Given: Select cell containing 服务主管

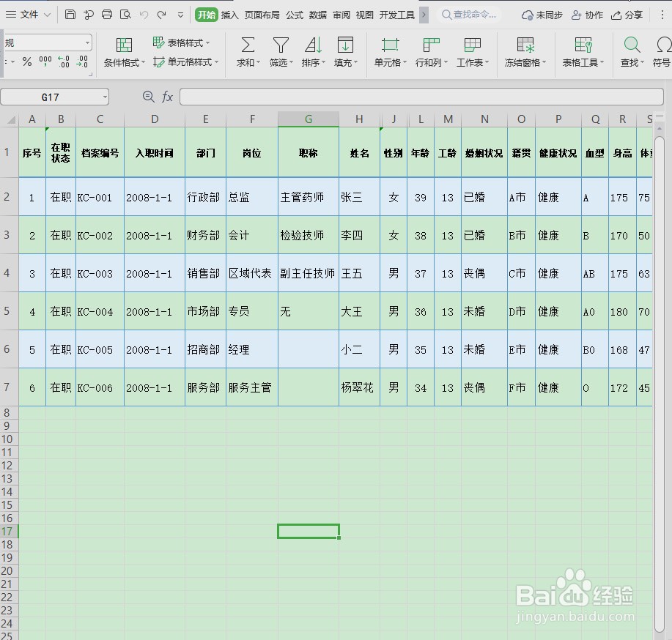Looking at the screenshot, I should pyautogui.click(x=252, y=387).
